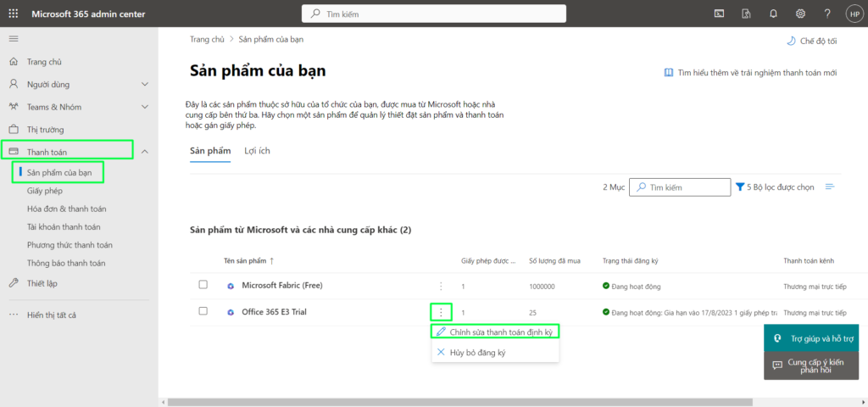
Task: Open the app launcher waffle icon
Action: 14,14
